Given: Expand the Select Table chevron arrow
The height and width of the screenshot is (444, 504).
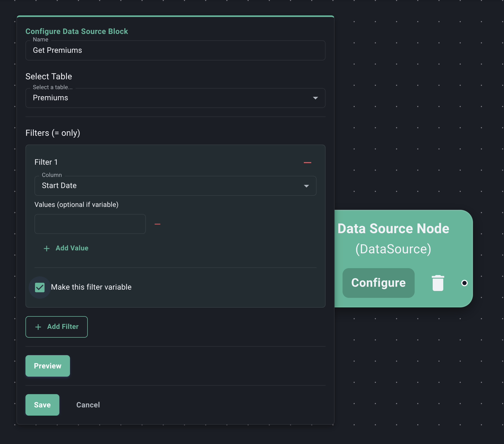Looking at the screenshot, I should [315, 98].
